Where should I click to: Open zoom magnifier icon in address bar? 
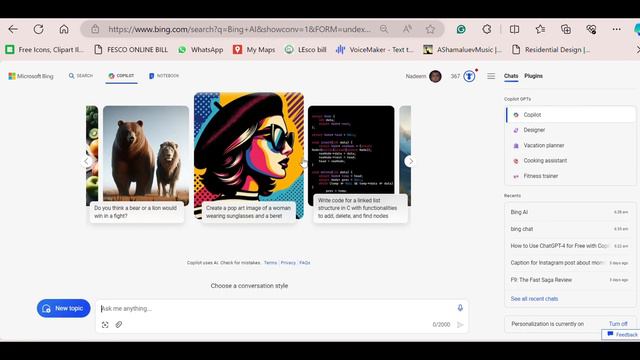tap(384, 29)
